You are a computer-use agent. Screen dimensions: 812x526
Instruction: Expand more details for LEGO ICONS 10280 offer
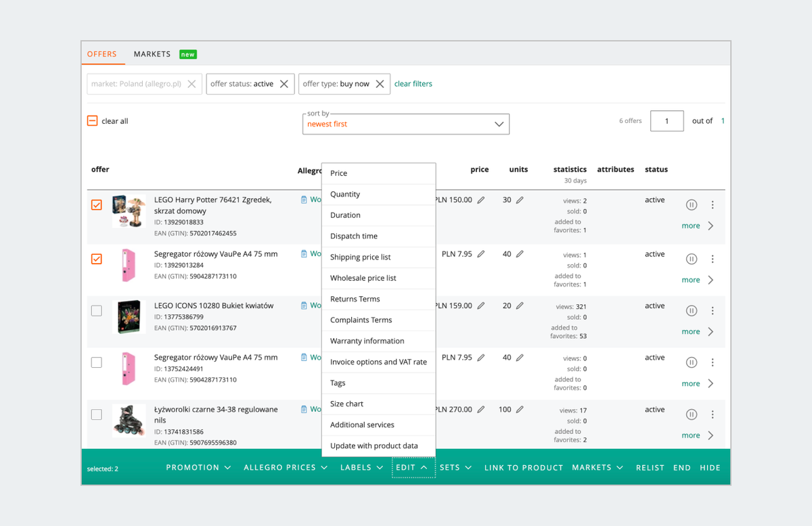[698, 332]
